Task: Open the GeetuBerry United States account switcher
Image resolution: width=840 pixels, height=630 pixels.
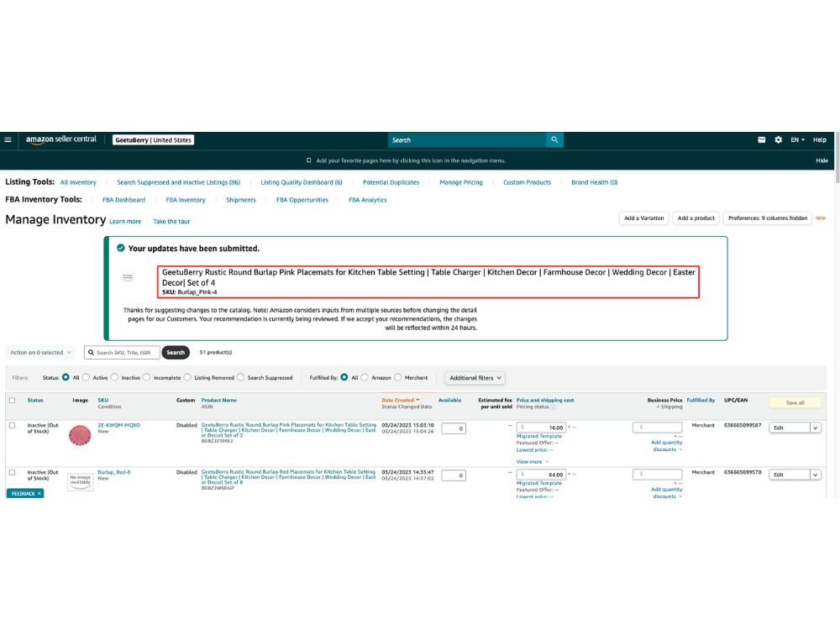Action: 153,139
